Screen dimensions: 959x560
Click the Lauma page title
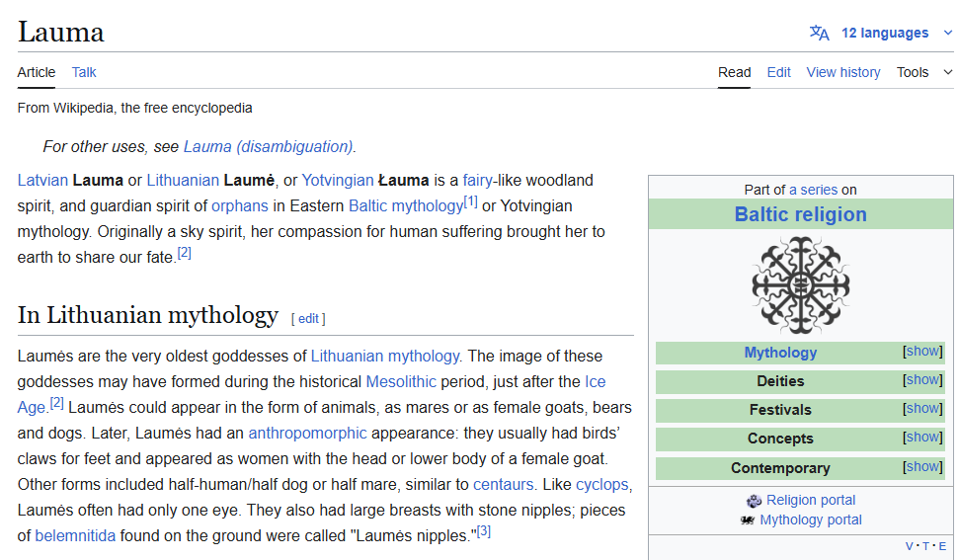[x=60, y=33]
